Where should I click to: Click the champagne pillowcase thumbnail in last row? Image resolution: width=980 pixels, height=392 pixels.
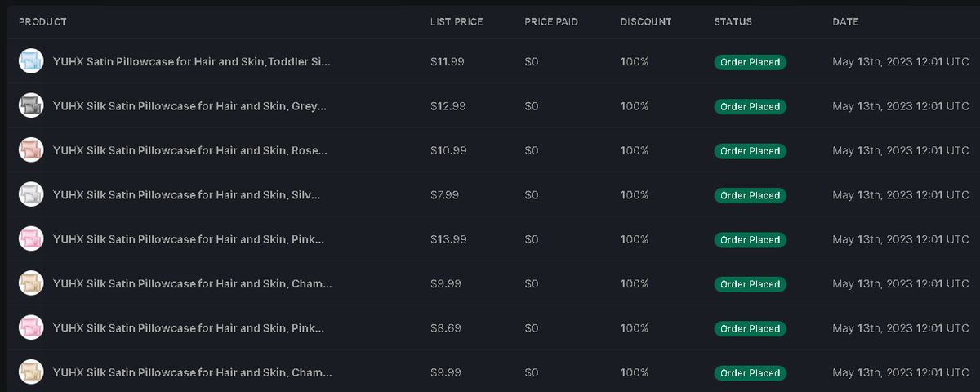[31, 372]
